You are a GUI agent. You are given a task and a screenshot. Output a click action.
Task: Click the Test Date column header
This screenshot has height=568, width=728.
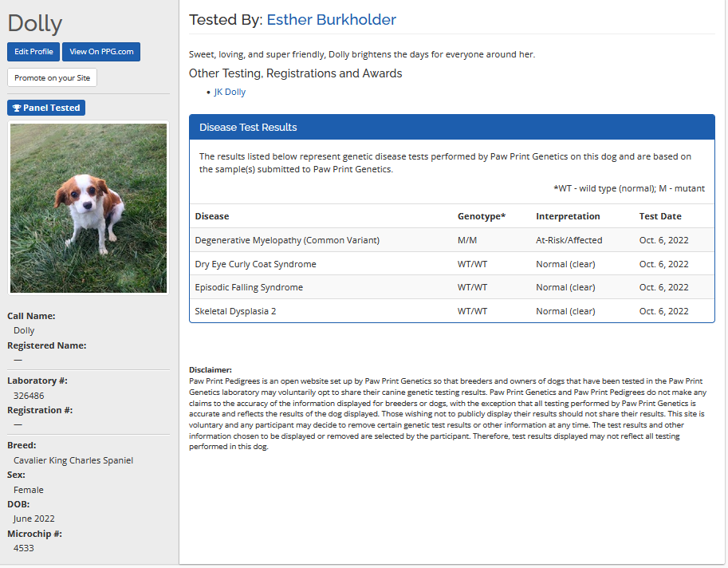[660, 216]
